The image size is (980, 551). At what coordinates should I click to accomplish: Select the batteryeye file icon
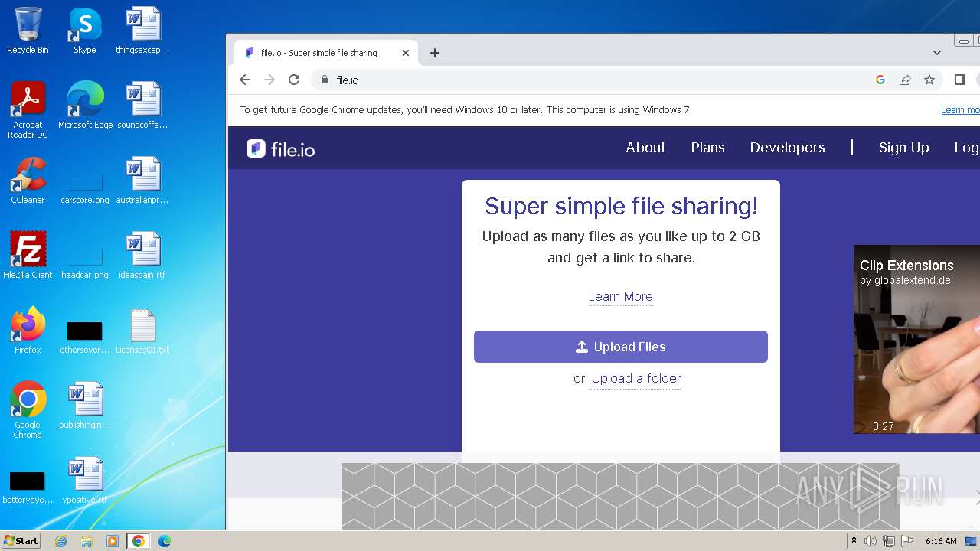point(28,487)
